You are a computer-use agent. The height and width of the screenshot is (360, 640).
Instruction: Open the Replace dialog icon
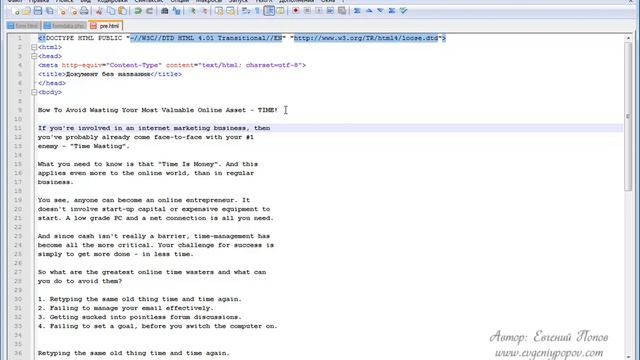(176, 11)
